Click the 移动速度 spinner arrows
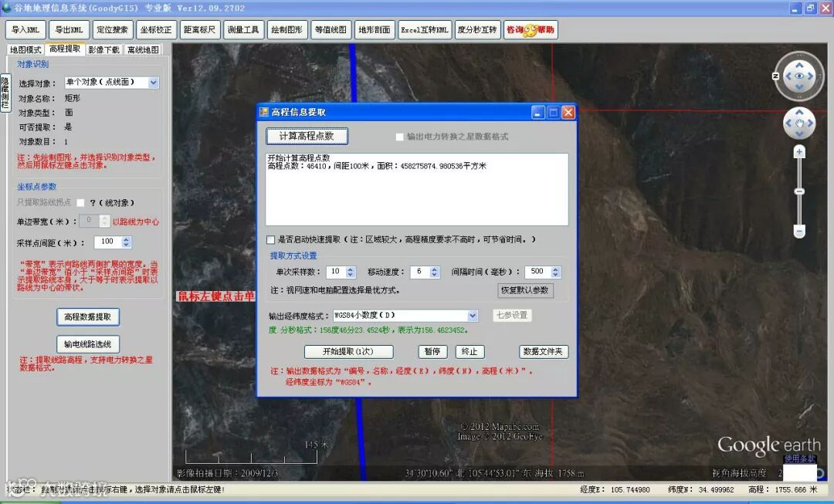834x504 pixels. pyautogui.click(x=435, y=272)
